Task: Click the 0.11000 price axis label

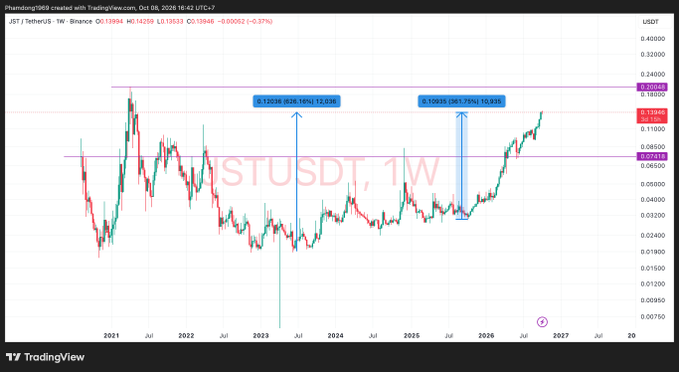Action: click(653, 129)
